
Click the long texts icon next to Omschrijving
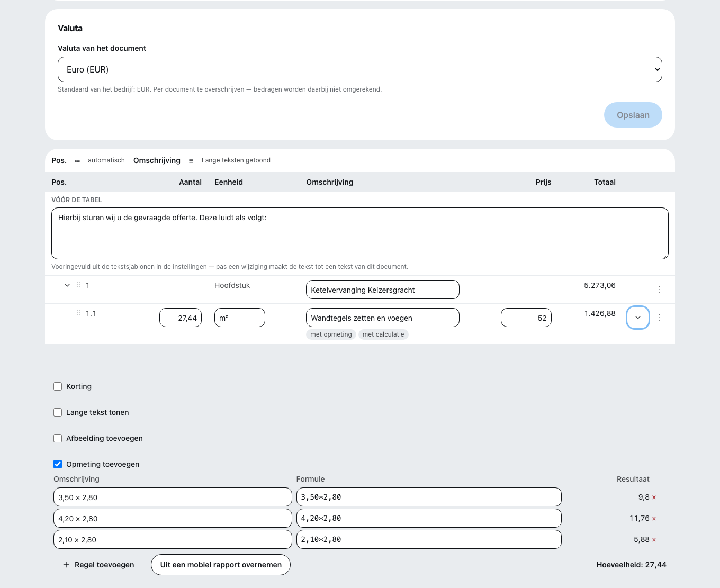tap(191, 160)
